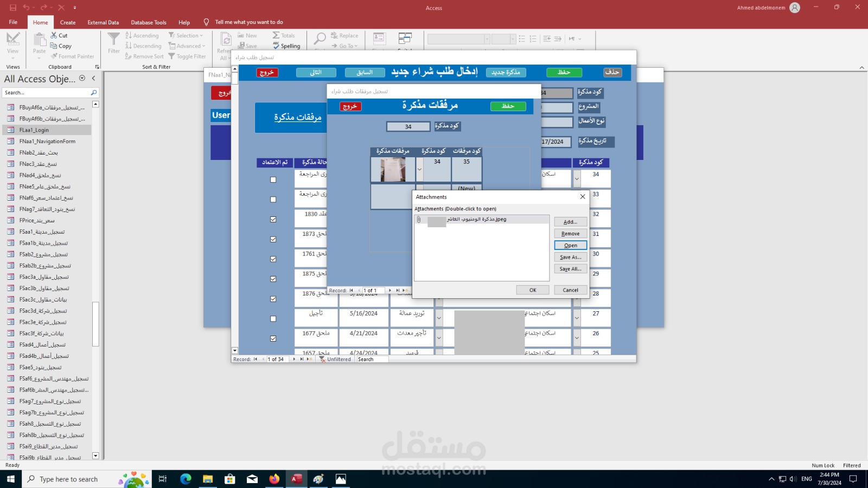868x488 pixels.
Task: Uncheck approval checkbox in memo 32 row
Action: point(273,220)
